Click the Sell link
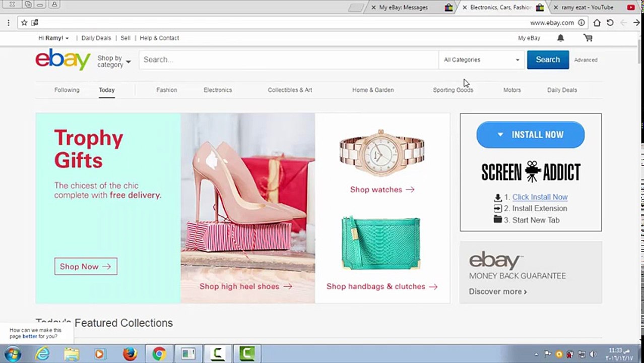Image resolution: width=644 pixels, height=363 pixels. (x=125, y=38)
